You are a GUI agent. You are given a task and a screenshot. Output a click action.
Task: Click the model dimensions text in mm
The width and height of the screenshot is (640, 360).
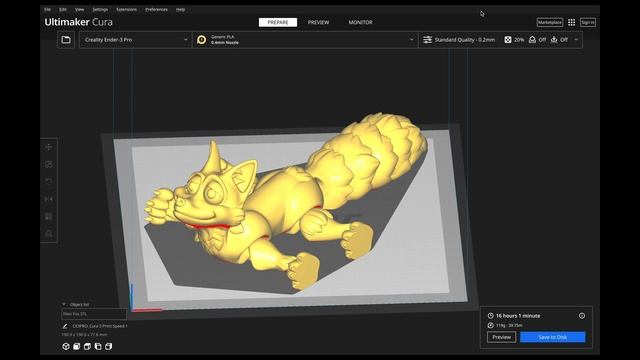84,335
